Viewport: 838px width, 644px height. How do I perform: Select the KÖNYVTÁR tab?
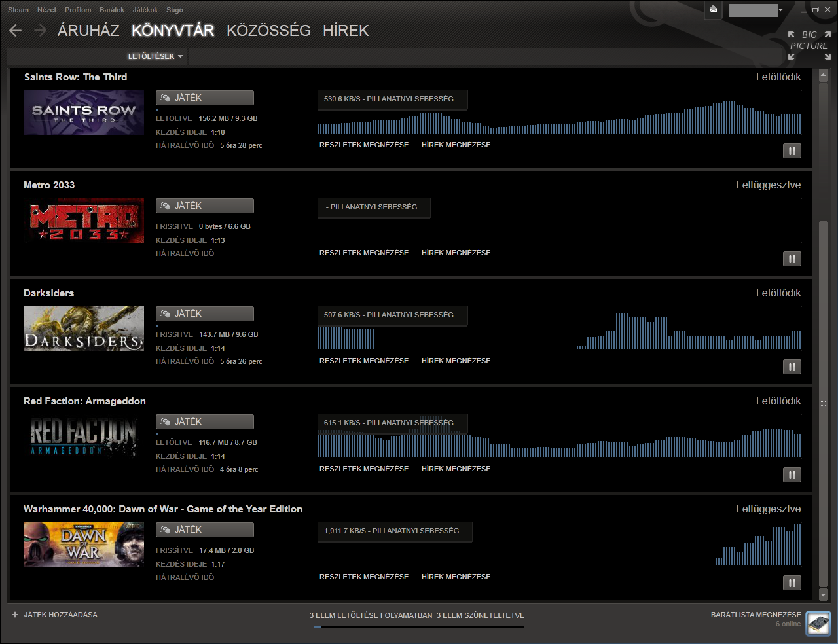pyautogui.click(x=173, y=31)
